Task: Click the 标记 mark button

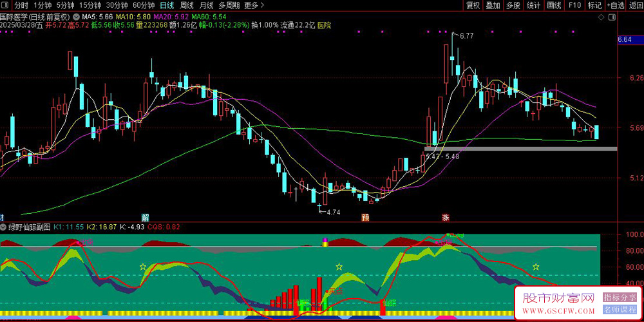Action: pos(594,5)
